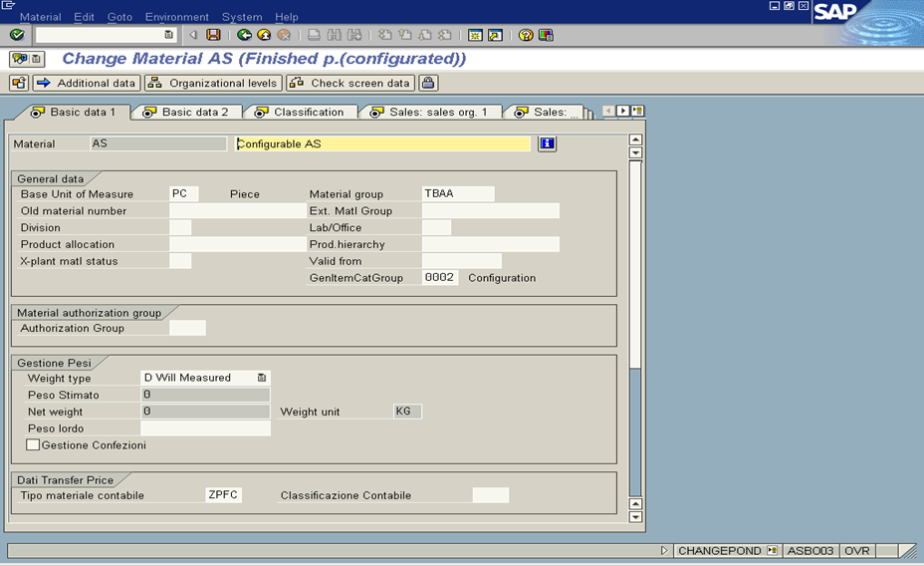
Task: Click the tab scroll left arrow
Action: [608, 111]
